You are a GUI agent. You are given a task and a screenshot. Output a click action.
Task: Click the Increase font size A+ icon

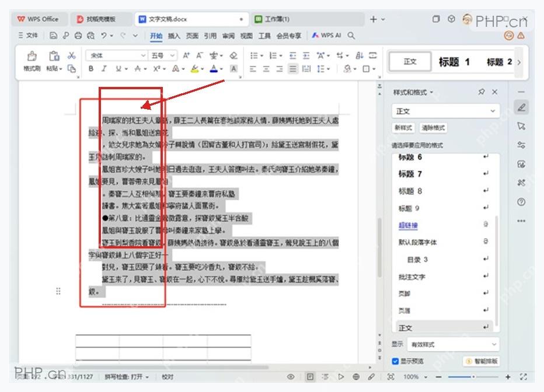coord(186,55)
